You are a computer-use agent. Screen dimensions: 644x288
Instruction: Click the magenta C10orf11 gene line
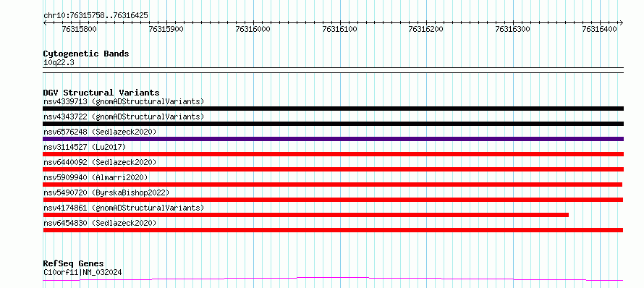[x=333, y=279]
